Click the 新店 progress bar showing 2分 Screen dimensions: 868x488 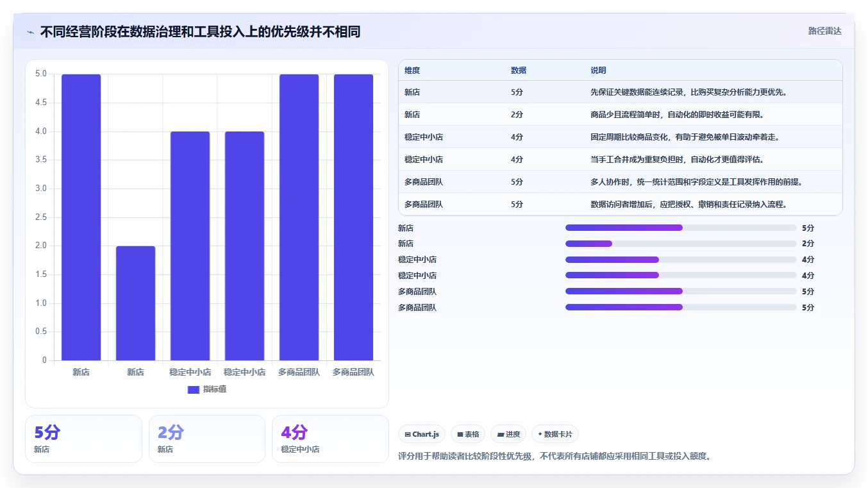[681, 244]
